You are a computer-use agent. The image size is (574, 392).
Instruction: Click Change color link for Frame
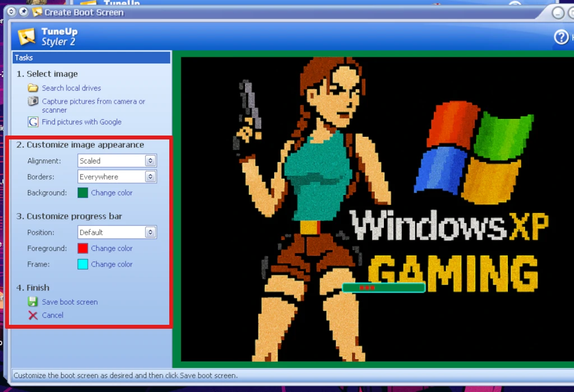112,264
